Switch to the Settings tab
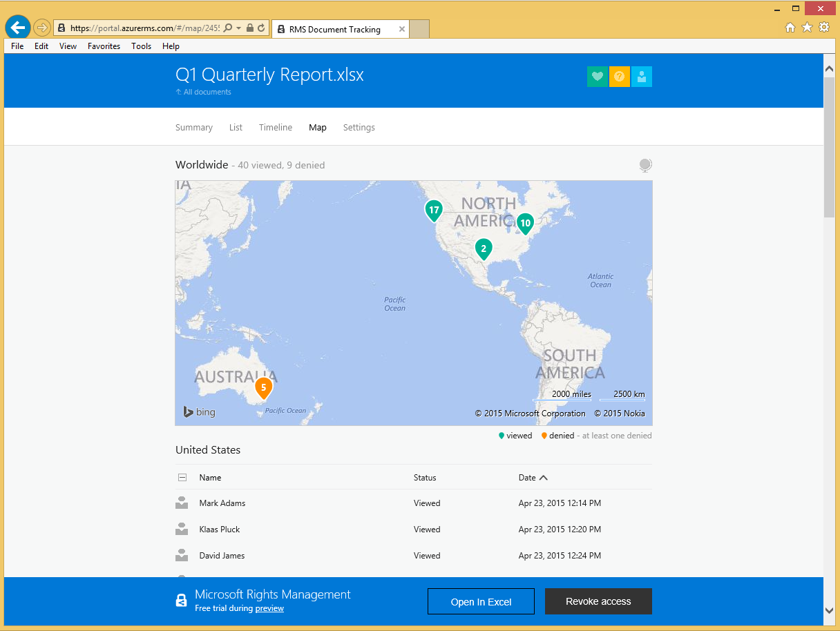 [359, 128]
